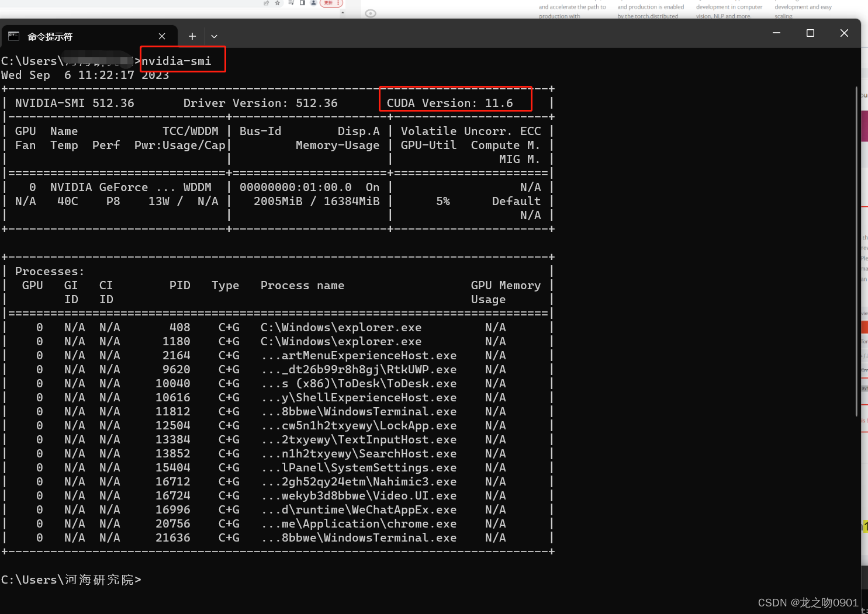Click the red 更新 update button in Chrome
The width and height of the screenshot is (868, 614).
click(x=332, y=3)
